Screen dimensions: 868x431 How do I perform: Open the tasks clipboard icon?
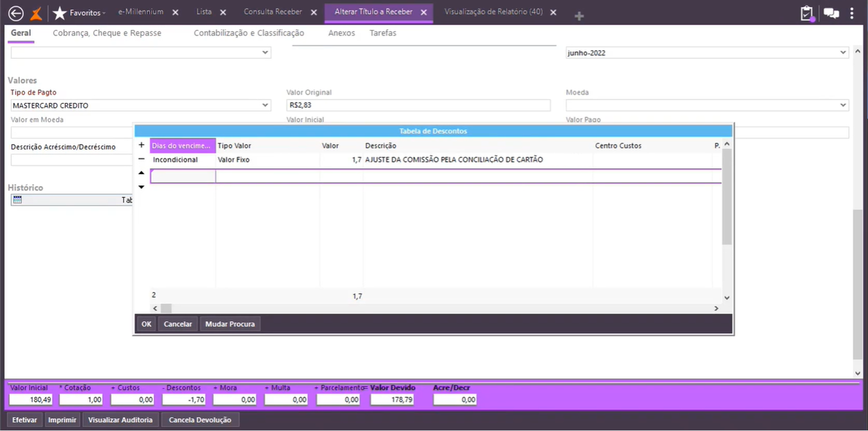[806, 13]
